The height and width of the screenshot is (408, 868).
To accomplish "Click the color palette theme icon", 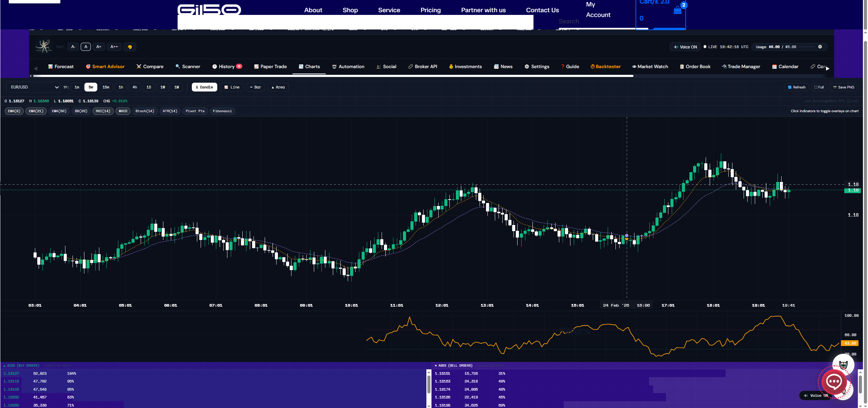I will 130,47.
